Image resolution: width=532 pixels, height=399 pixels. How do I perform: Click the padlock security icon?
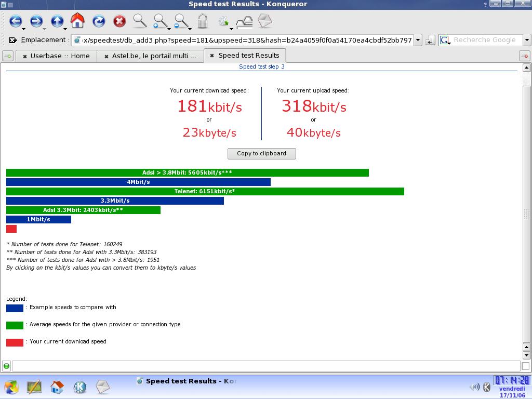click(x=203, y=21)
